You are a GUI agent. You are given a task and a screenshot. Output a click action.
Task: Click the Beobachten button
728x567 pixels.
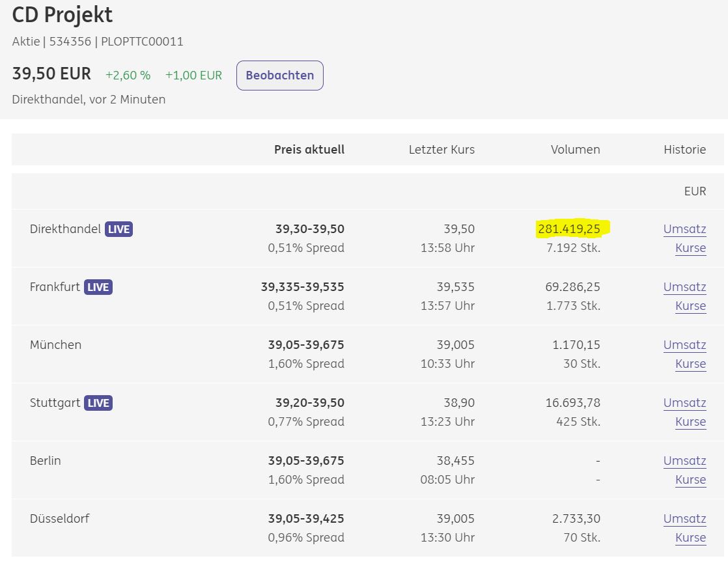click(x=279, y=76)
